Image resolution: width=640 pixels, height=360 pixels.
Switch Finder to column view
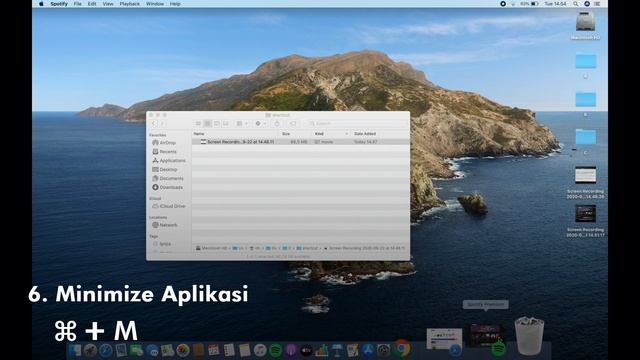(x=217, y=123)
